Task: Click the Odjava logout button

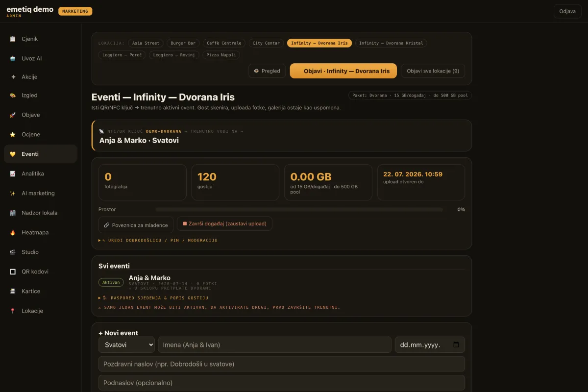Action: (x=567, y=11)
